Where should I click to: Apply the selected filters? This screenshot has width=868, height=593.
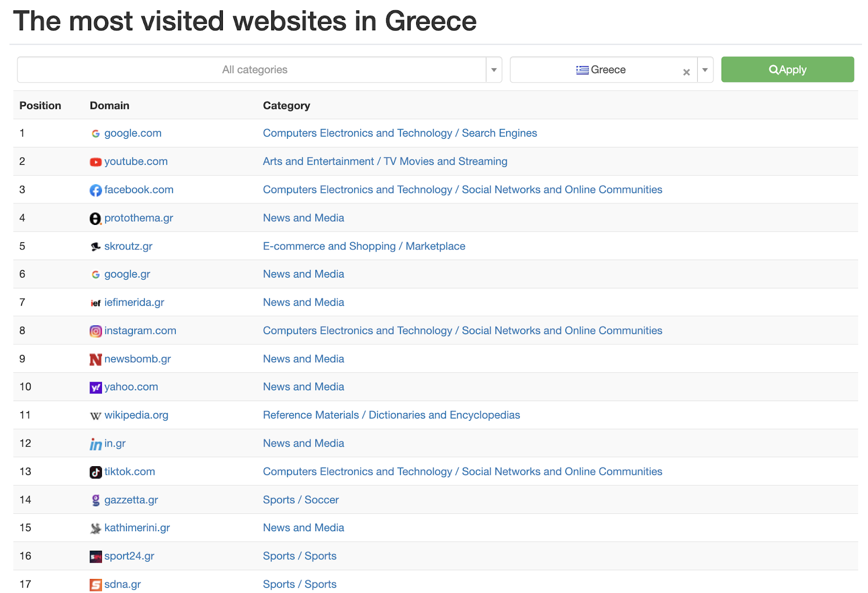click(787, 69)
